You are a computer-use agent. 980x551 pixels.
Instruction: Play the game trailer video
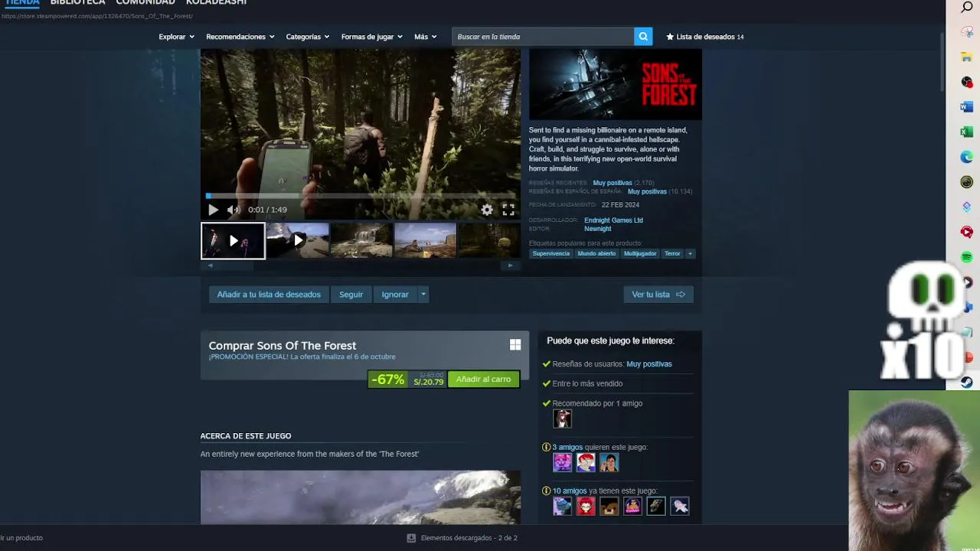click(213, 210)
